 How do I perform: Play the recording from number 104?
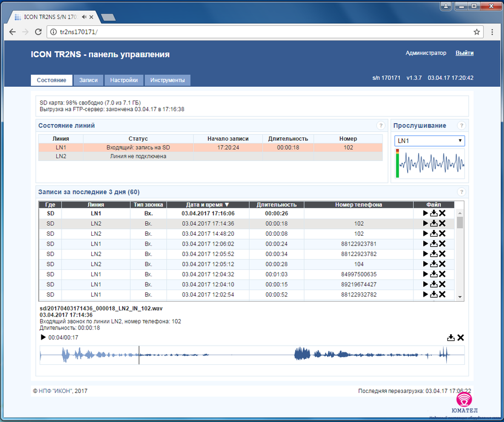(425, 264)
